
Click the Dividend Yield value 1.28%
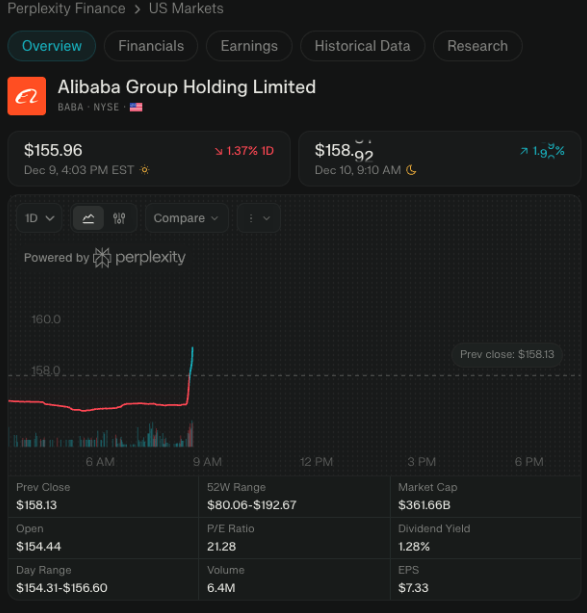click(x=414, y=547)
